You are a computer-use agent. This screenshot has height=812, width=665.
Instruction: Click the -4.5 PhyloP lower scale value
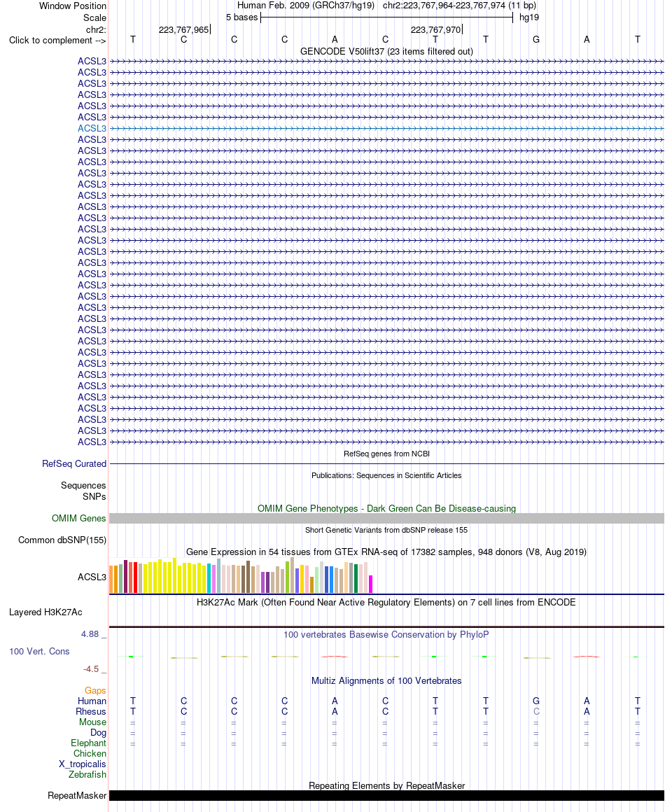[90, 669]
